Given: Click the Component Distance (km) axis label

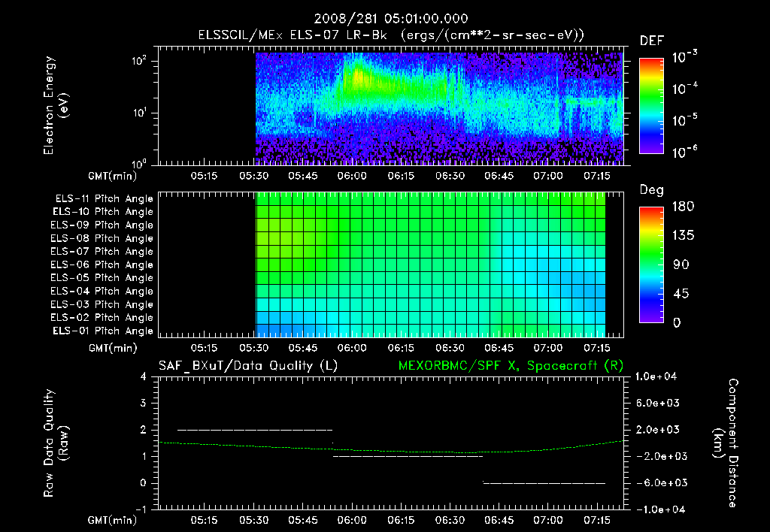Looking at the screenshot, I should tap(726, 443).
